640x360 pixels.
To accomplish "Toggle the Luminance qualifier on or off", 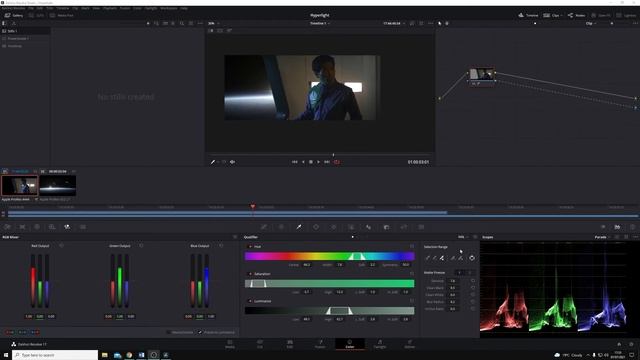I will [x=250, y=301].
